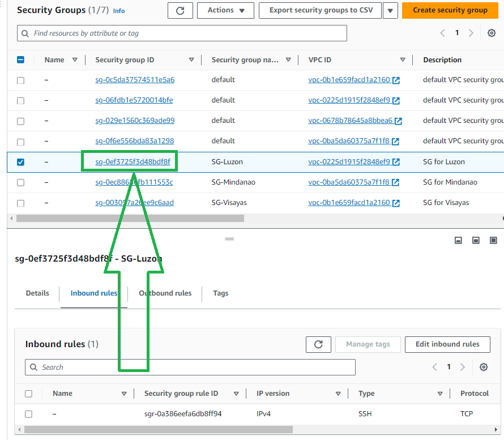
Task: Focus the inbound rules Search field
Action: pos(190,367)
